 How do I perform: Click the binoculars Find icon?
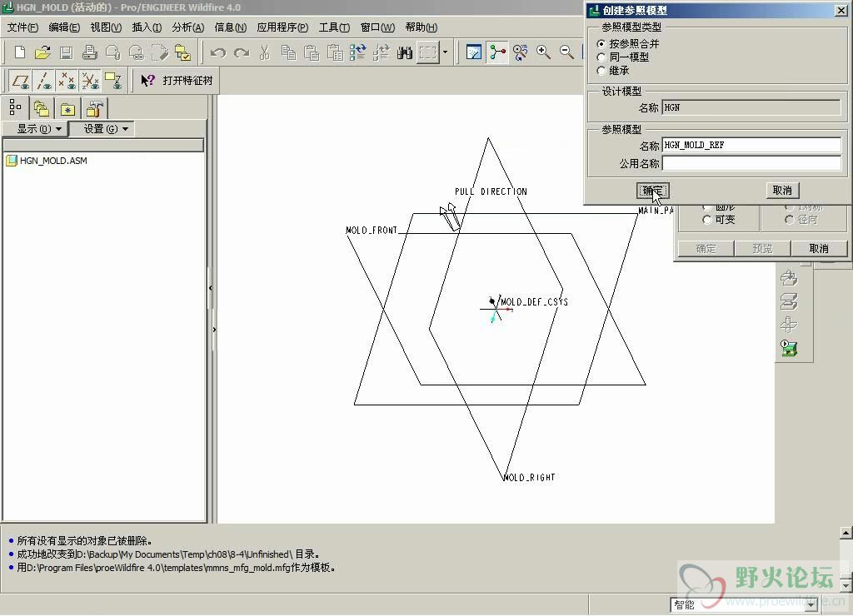click(x=405, y=52)
